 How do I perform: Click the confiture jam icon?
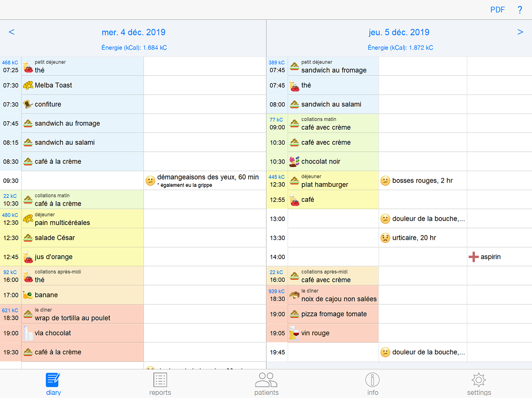click(x=28, y=104)
